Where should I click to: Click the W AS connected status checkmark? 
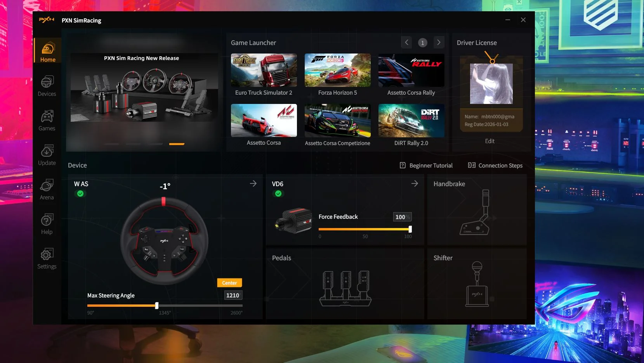pos(80,194)
